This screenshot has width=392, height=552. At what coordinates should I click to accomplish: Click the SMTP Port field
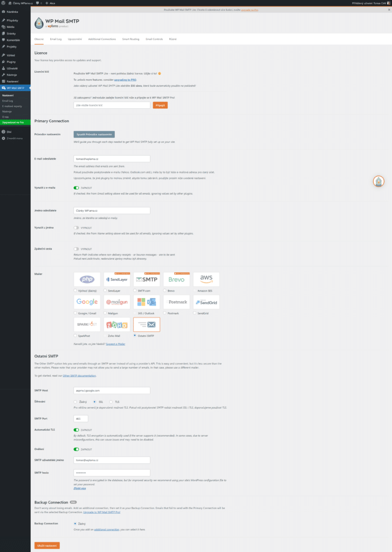click(81, 418)
